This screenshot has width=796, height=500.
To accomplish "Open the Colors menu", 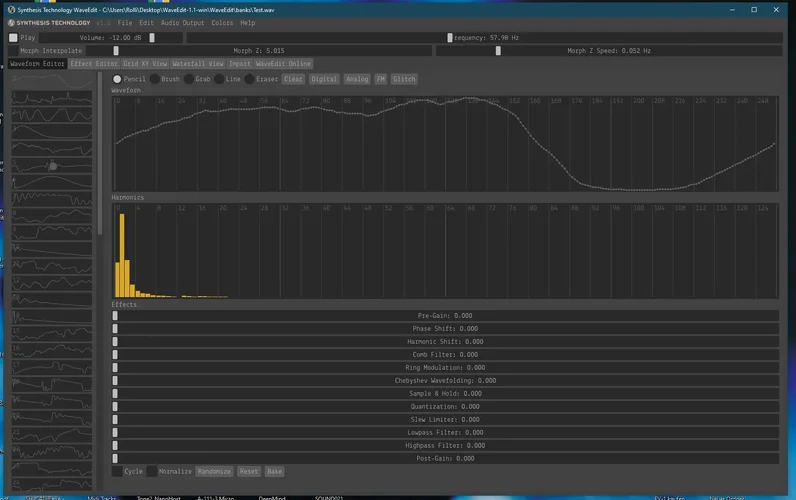I will 222,22.
